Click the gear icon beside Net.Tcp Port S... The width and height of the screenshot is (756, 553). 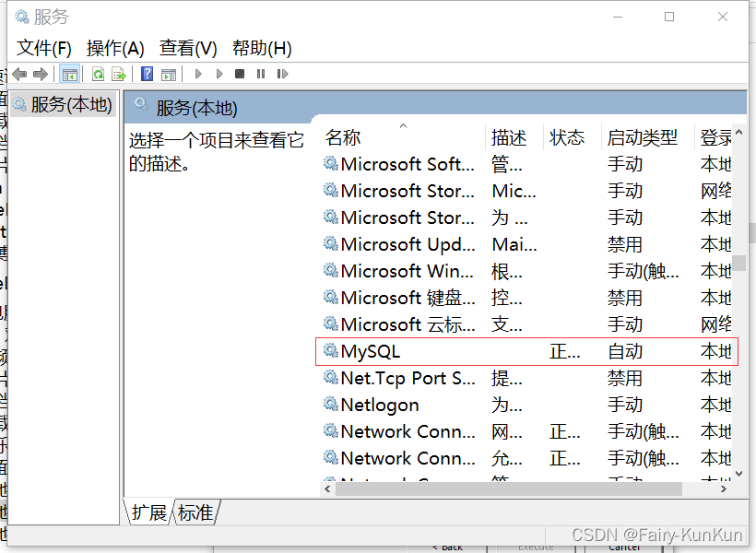pos(331,377)
